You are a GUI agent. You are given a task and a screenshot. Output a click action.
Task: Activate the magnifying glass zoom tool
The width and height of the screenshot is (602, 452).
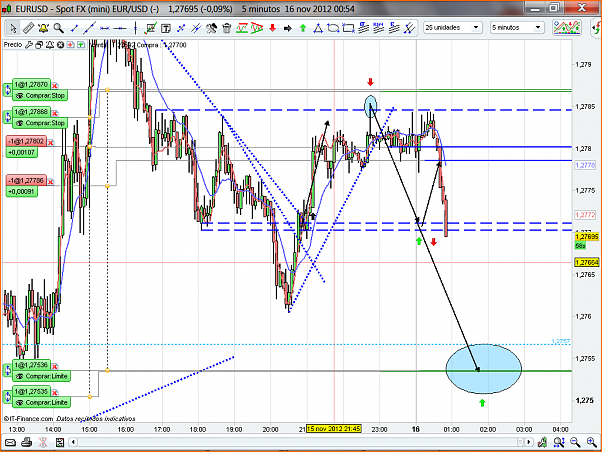58,28
